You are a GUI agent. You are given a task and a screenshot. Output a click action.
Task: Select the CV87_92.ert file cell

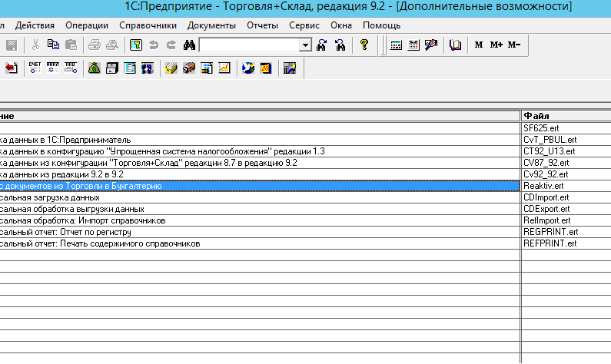pyautogui.click(x=566, y=163)
